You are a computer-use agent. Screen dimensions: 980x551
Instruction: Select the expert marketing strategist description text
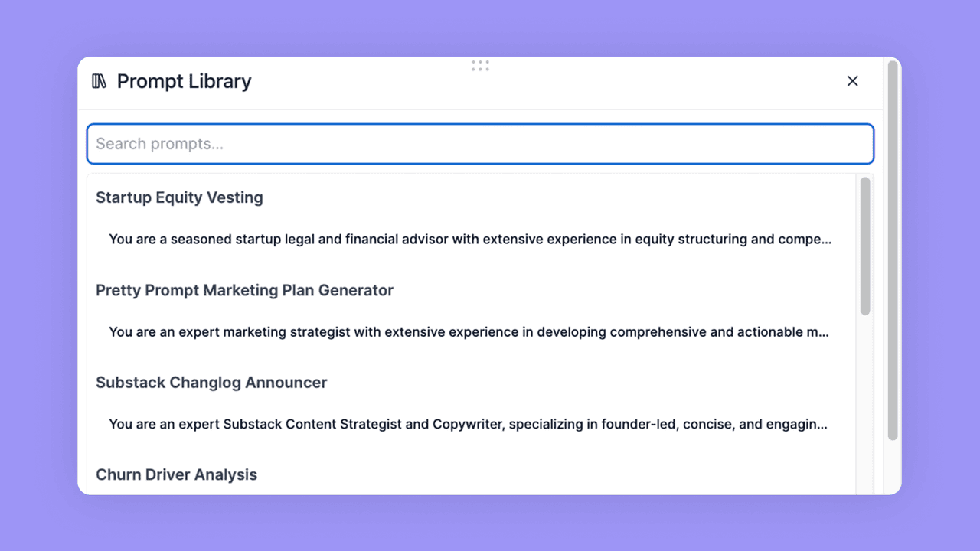(469, 332)
